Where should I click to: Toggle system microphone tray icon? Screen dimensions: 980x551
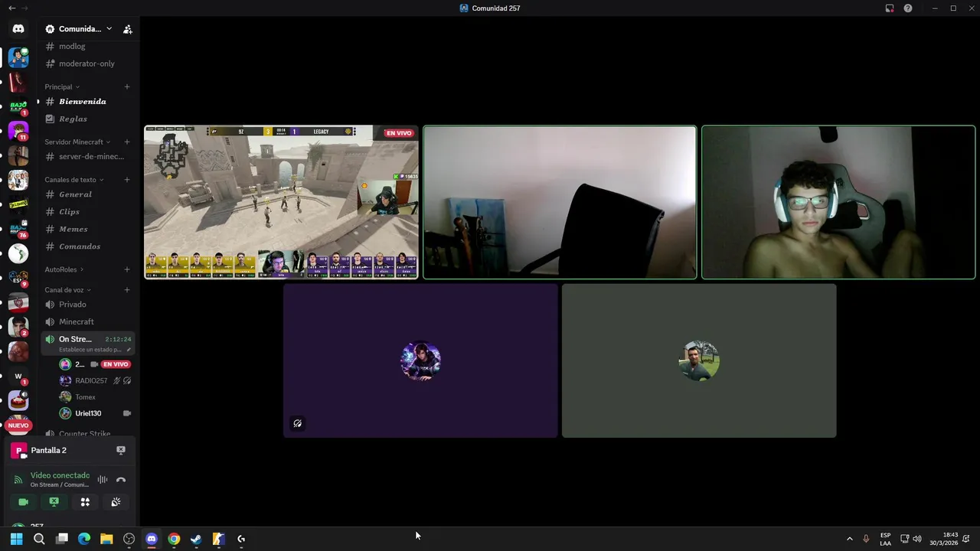pos(866,539)
